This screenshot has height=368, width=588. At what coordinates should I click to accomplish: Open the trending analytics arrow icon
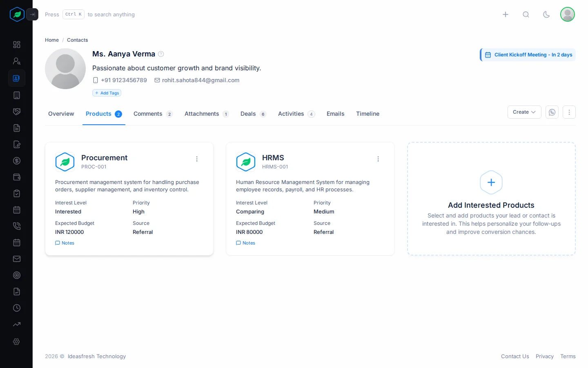[x=17, y=324]
